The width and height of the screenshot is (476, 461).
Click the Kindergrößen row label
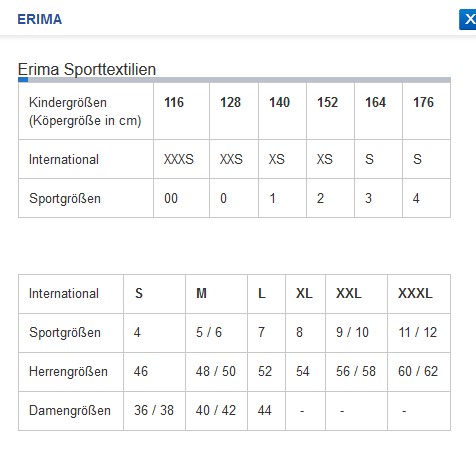[86, 111]
